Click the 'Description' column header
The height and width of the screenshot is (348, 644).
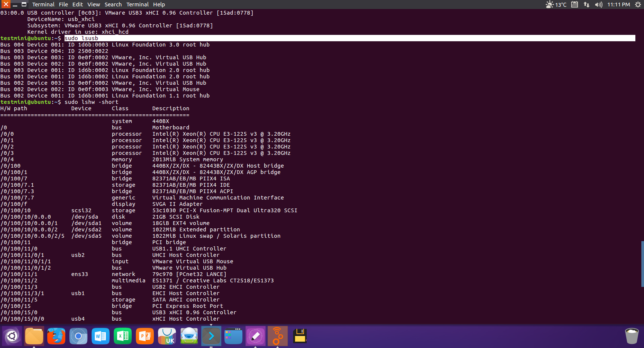click(171, 108)
